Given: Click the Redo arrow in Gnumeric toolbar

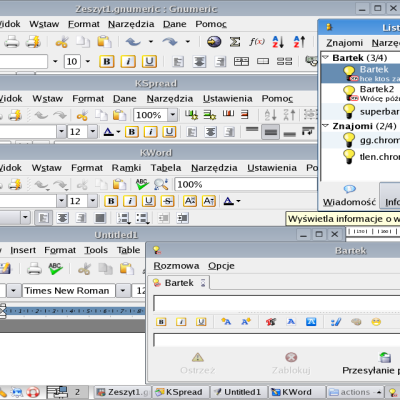Looking at the screenshot, I should tap(170, 42).
